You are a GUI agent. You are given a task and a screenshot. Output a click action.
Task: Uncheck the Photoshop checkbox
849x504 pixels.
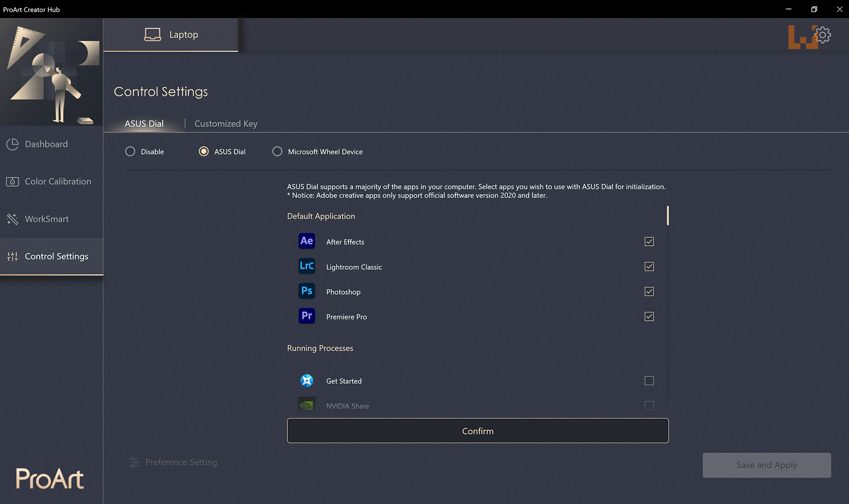pyautogui.click(x=649, y=291)
